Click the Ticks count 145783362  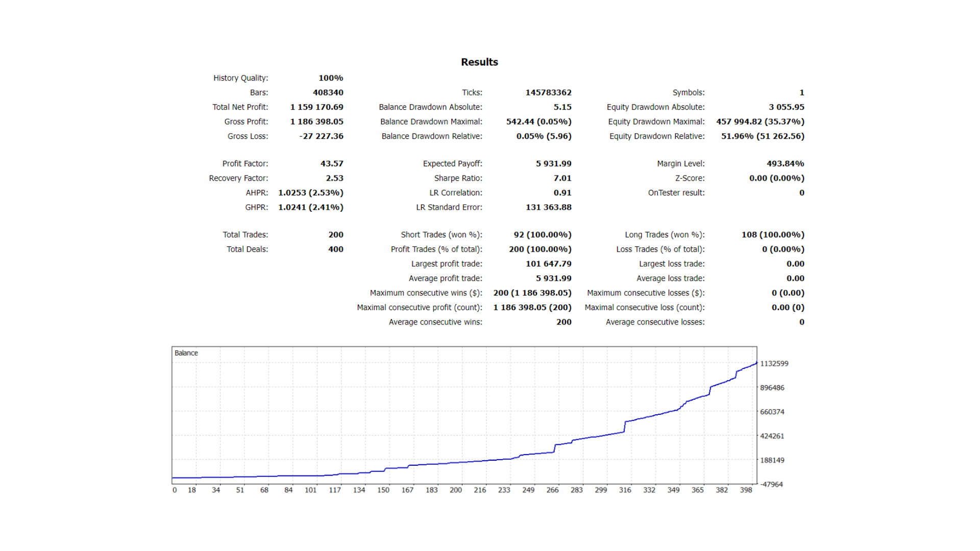coord(548,92)
